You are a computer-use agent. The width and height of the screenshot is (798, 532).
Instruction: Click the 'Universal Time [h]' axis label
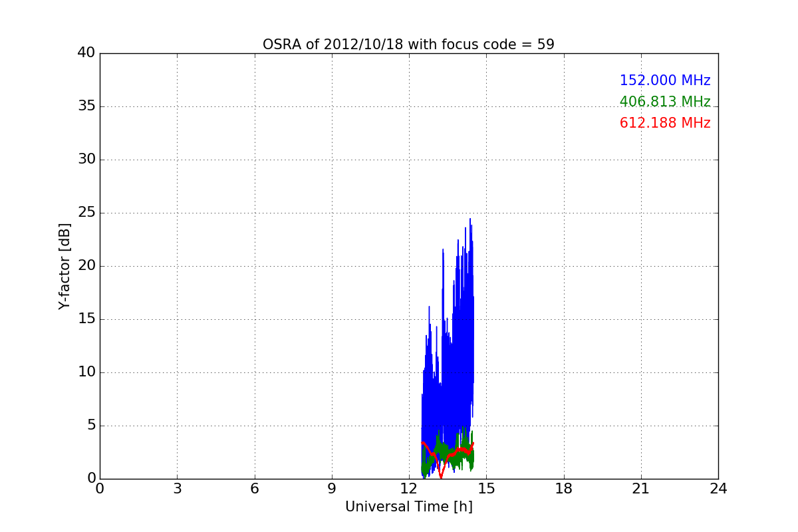(408, 507)
